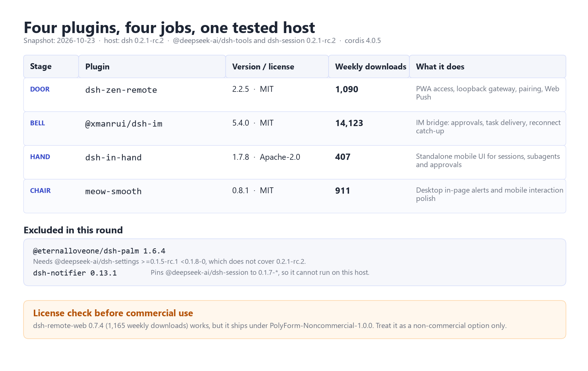Viewport: 588px width, 371px height.
Task: Click the 'Plugin' column header
Action: 152,66
